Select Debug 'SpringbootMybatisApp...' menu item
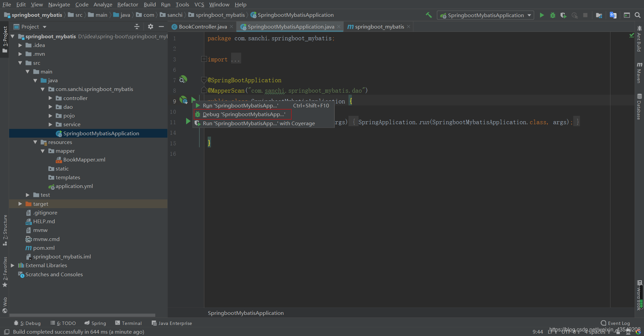 [264, 114]
